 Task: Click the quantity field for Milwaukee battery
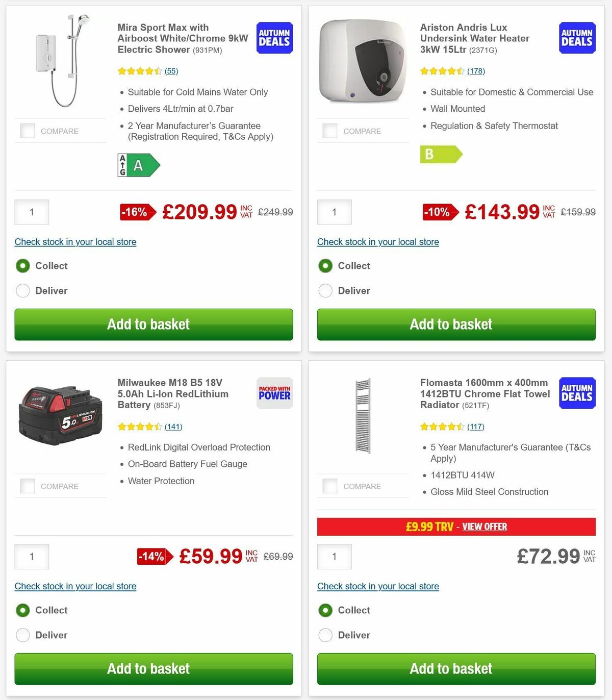pyautogui.click(x=31, y=557)
